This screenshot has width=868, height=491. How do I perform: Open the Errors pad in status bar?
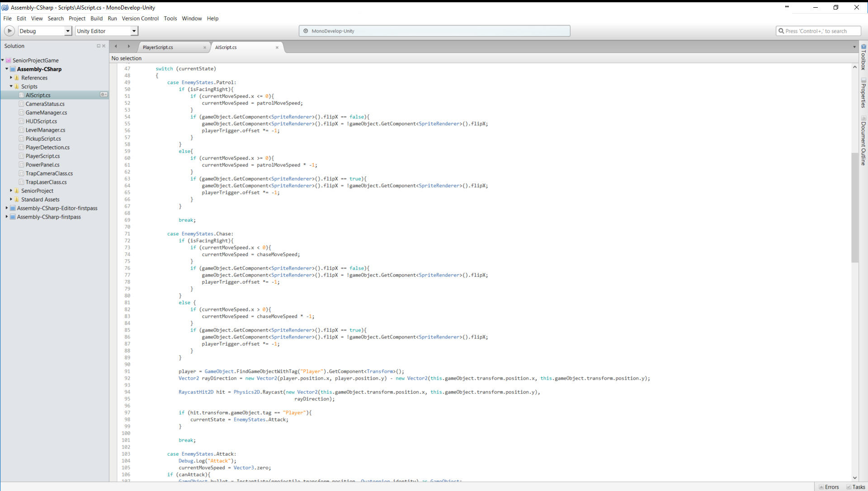coord(829,487)
